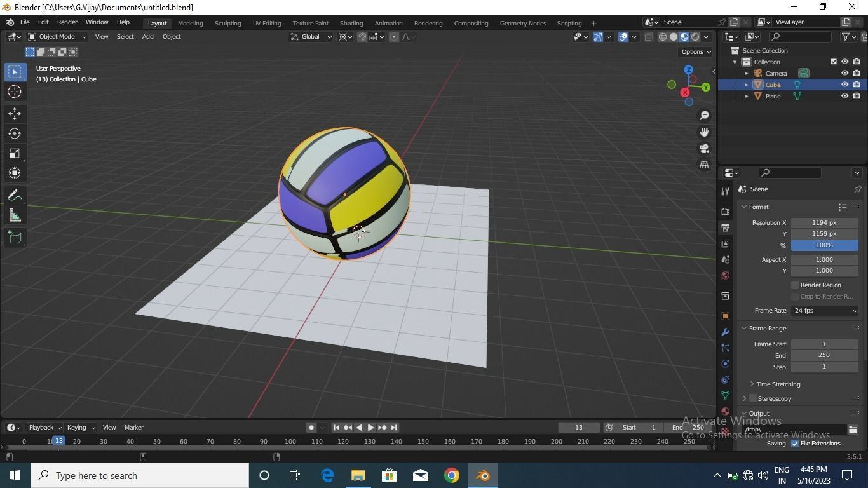Image resolution: width=868 pixels, height=488 pixels.
Task: Select the Annotate tool
Action: [x=15, y=196]
